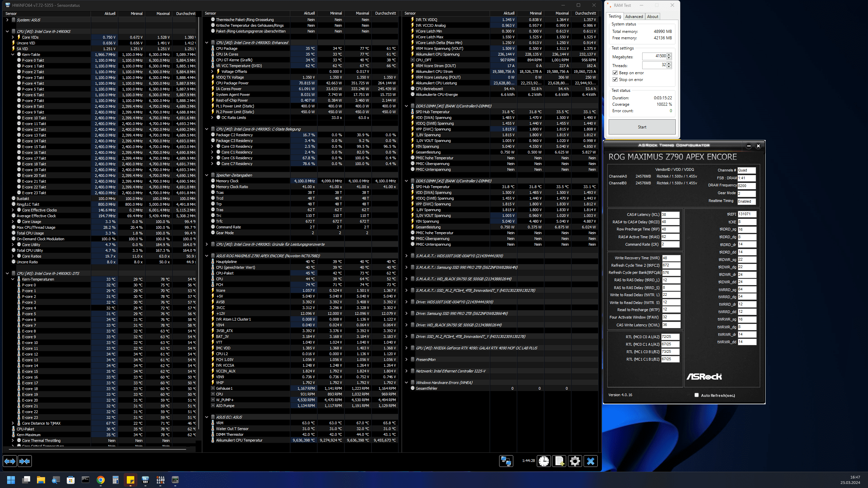Click the expand columns arrows button in HWiNFO

(9, 461)
